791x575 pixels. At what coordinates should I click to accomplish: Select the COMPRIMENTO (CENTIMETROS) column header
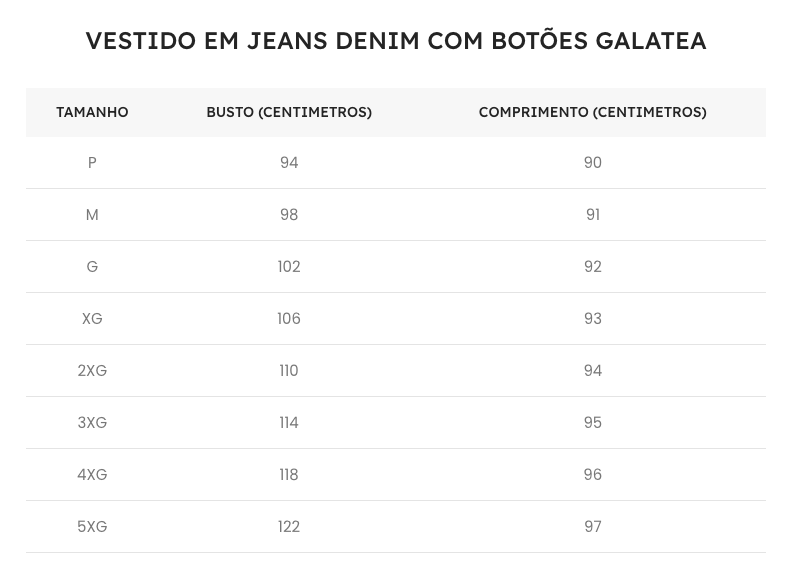coord(592,112)
